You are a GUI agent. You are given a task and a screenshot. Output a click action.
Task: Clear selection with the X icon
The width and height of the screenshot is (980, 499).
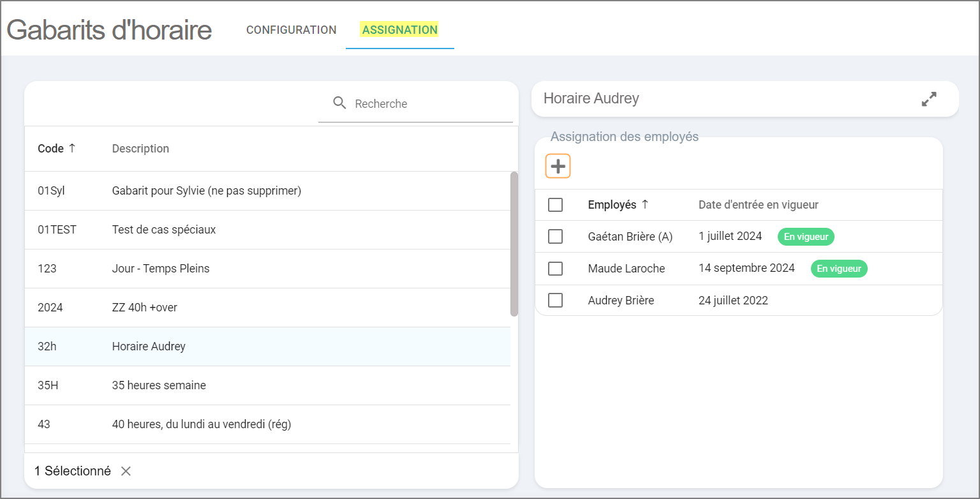click(126, 472)
